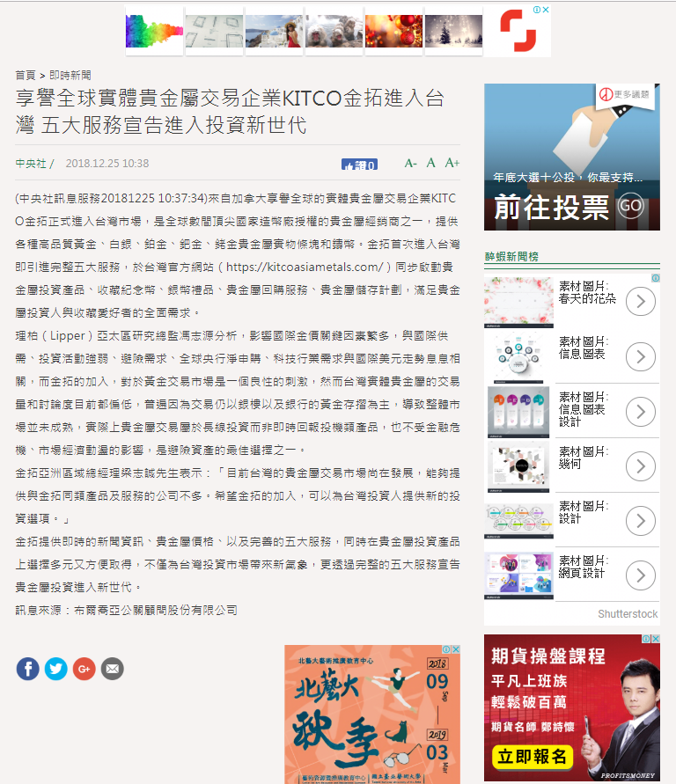This screenshot has height=784, width=676.
Task: Open arrow for 幾何 stock images
Action: point(641,466)
